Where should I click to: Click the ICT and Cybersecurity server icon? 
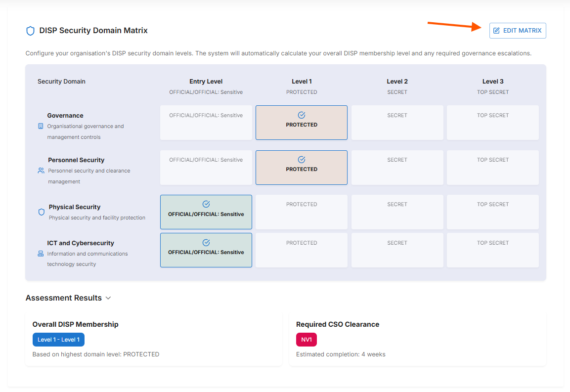pyautogui.click(x=41, y=254)
